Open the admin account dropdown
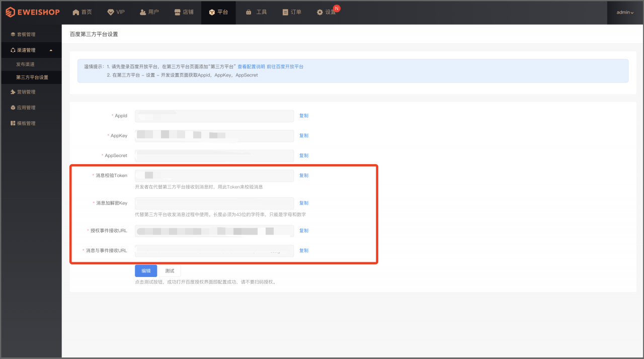 click(625, 12)
